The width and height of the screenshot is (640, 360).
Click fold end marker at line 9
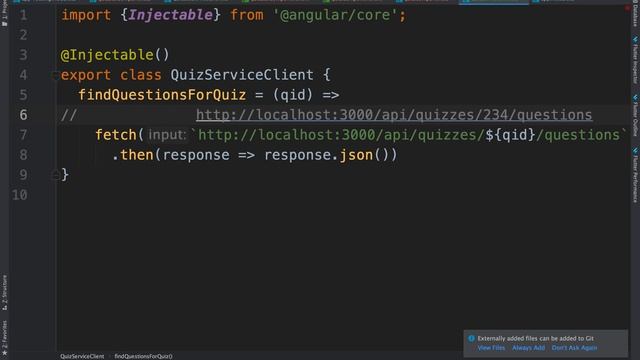tap(56, 175)
